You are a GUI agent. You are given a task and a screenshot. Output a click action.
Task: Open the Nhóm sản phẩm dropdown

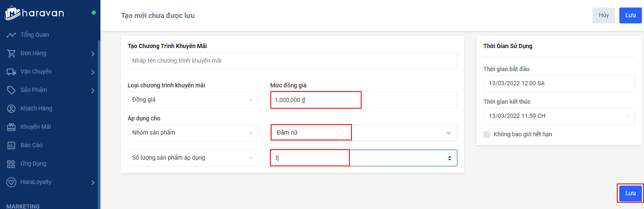coord(192,133)
